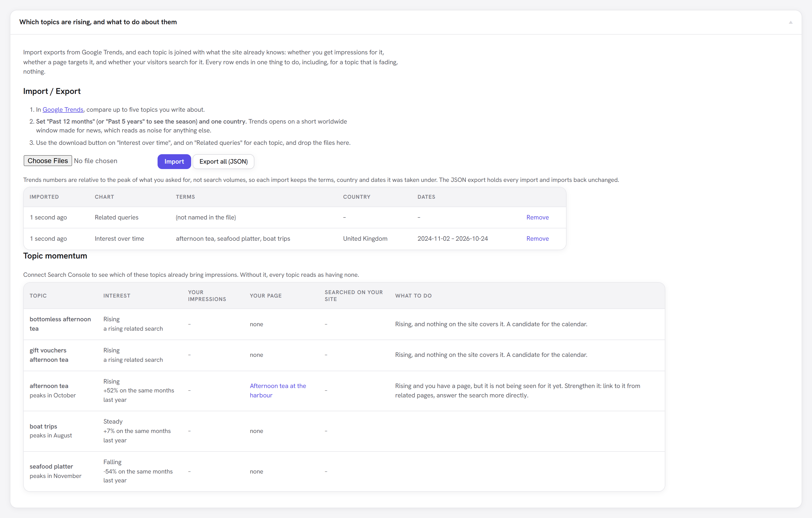Click the CHART column header
812x518 pixels.
click(x=104, y=197)
